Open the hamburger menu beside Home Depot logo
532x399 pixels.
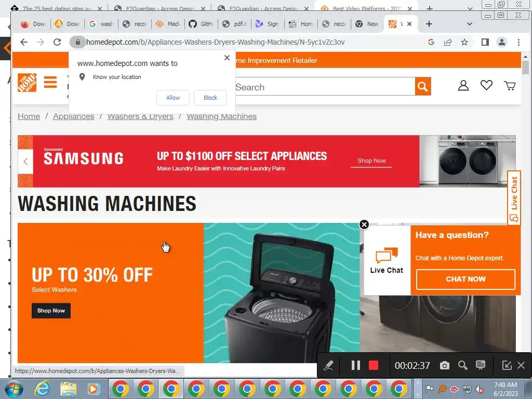[50, 82]
